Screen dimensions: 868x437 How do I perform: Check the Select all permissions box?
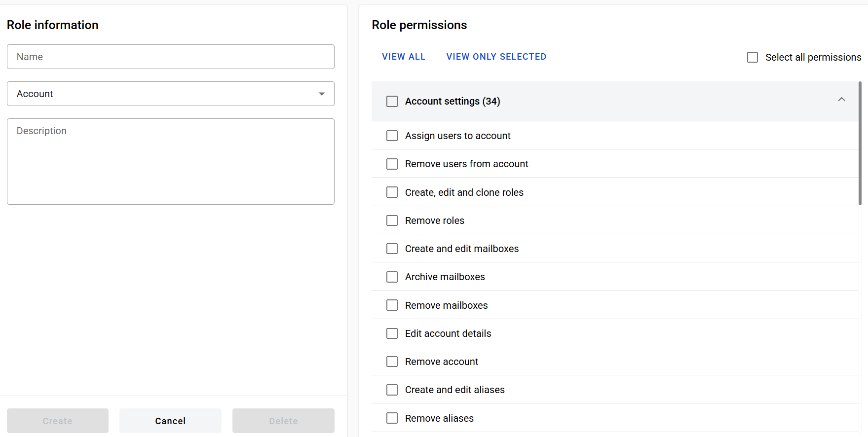coord(753,57)
